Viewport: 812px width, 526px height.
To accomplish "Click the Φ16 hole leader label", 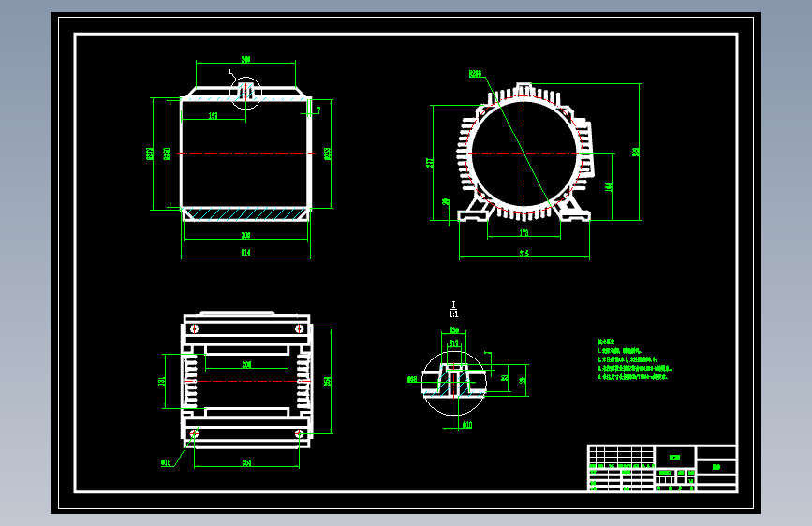I will coord(166,463).
